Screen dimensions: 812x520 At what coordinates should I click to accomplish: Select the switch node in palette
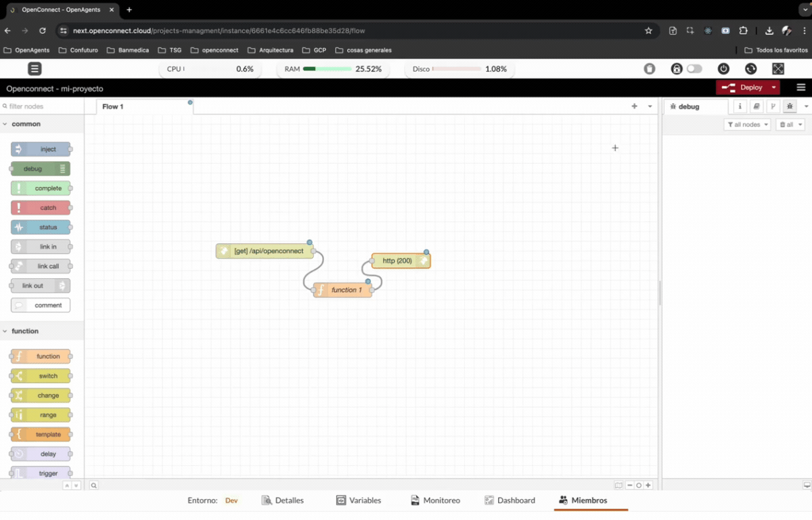(41, 376)
